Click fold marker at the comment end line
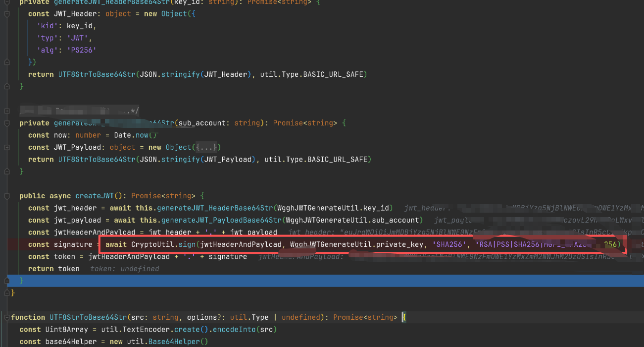The image size is (644, 347). pyautogui.click(x=6, y=111)
